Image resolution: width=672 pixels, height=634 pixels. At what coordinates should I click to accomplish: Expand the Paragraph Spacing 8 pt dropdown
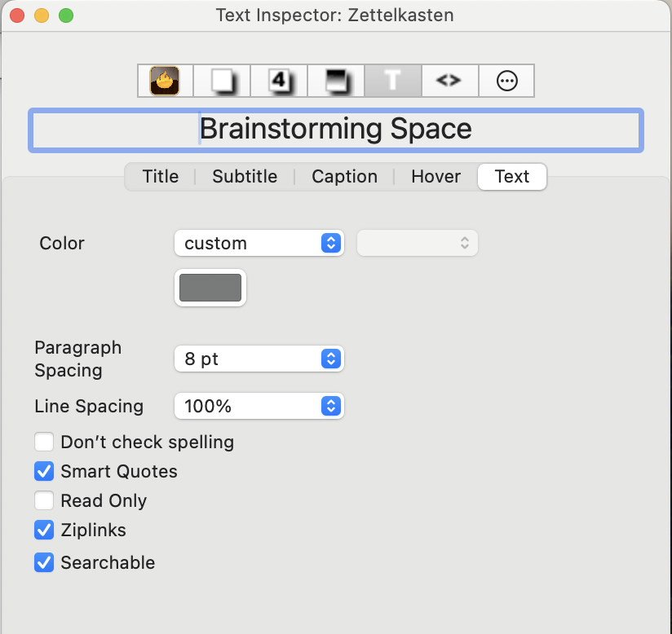(x=259, y=359)
